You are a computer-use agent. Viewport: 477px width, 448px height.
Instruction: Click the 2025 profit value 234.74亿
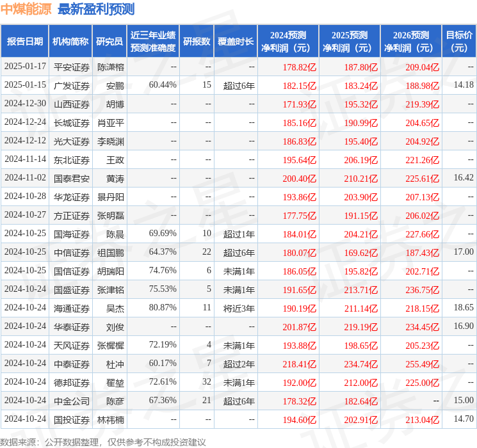361,364
